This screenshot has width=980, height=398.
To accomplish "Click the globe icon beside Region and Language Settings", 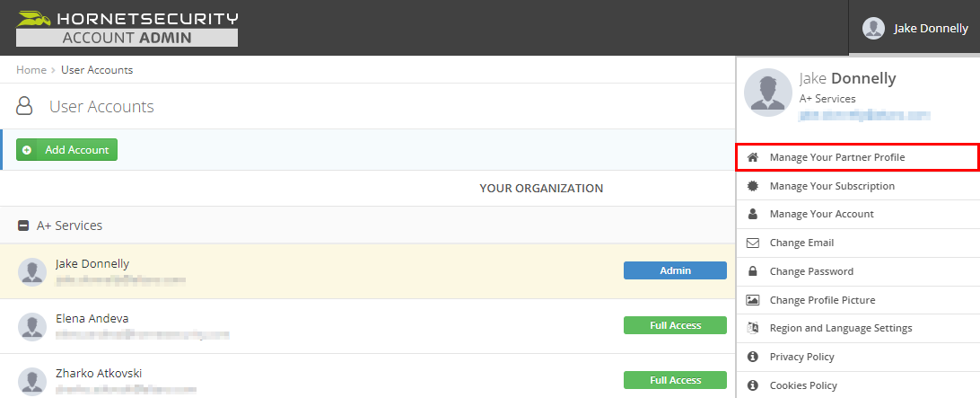I will [753, 329].
